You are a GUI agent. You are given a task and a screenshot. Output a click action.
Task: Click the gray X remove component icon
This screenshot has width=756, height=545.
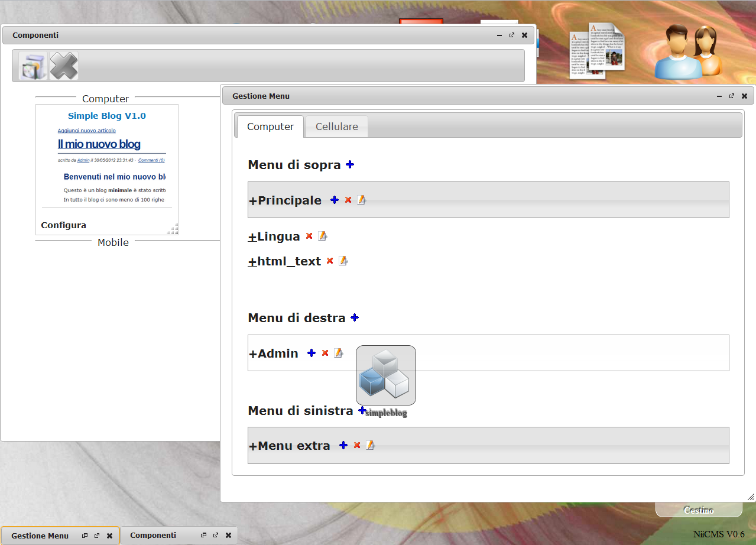(63, 65)
